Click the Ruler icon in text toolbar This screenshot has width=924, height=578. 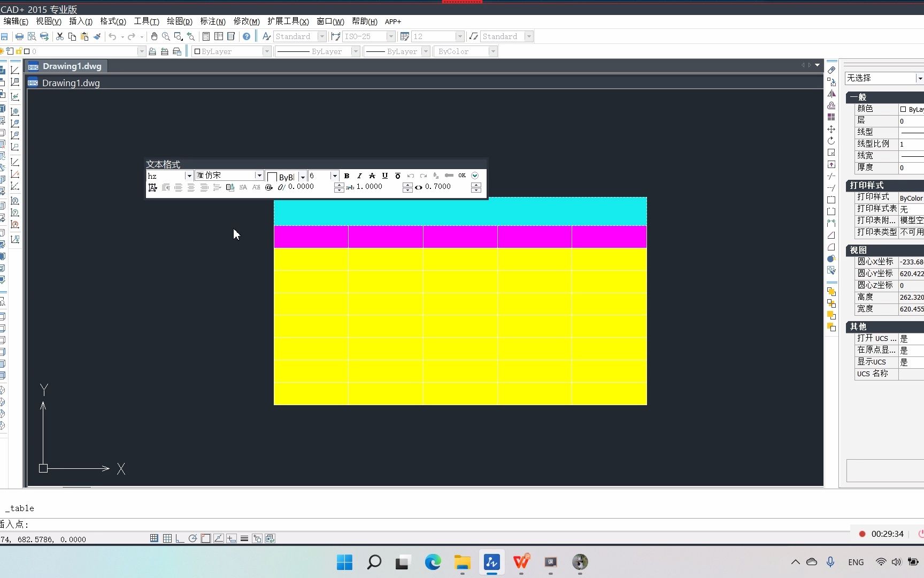click(449, 176)
